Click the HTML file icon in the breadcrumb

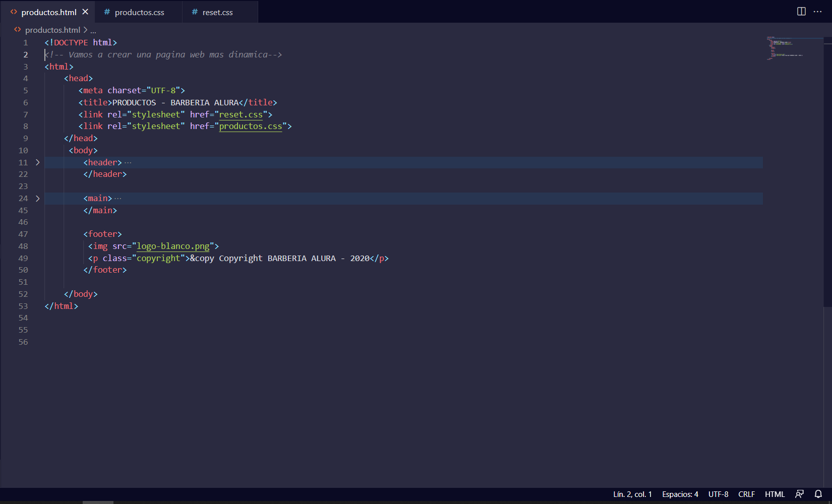pyautogui.click(x=18, y=30)
